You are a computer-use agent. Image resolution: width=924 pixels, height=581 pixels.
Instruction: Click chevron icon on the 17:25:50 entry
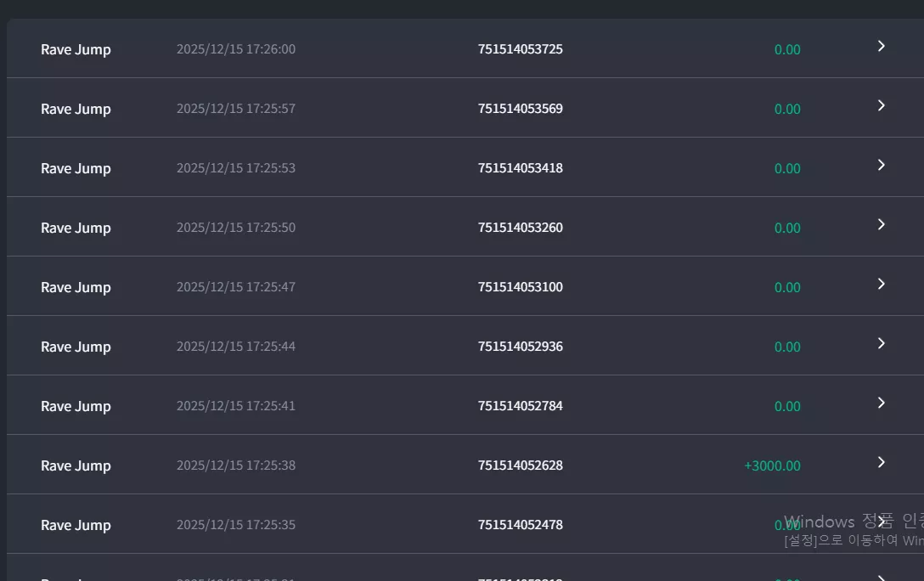click(881, 224)
